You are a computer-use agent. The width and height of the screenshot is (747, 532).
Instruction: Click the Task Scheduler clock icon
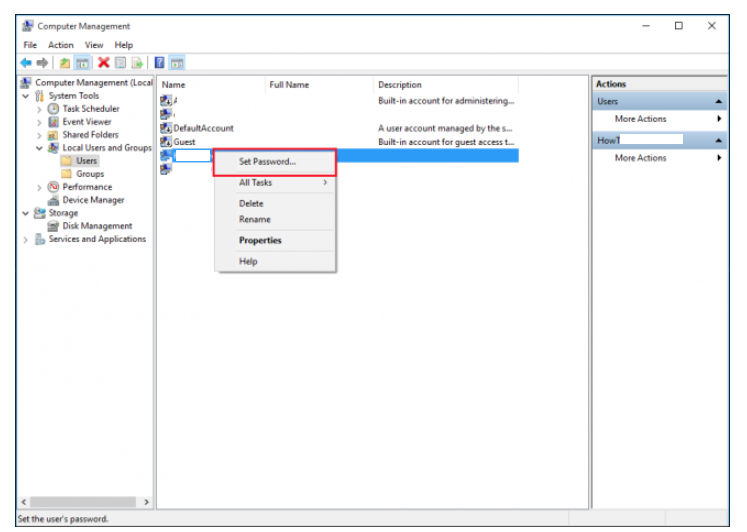[53, 109]
